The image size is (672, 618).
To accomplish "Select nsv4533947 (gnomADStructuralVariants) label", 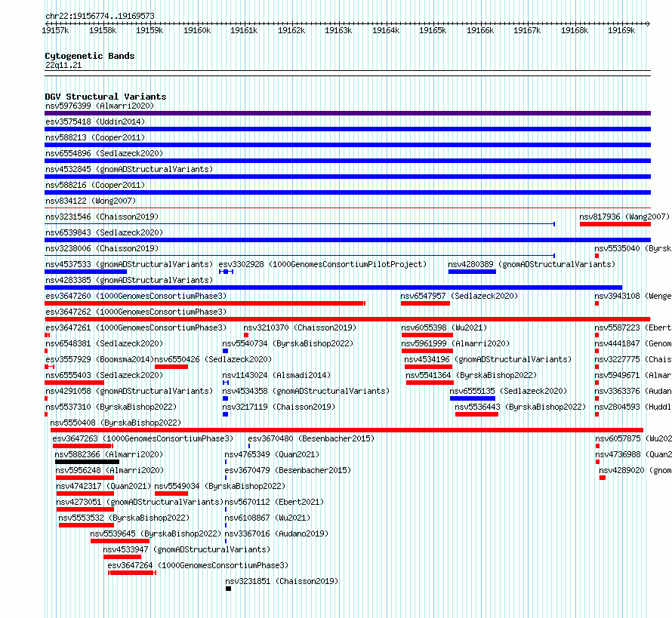I will coord(186,549).
